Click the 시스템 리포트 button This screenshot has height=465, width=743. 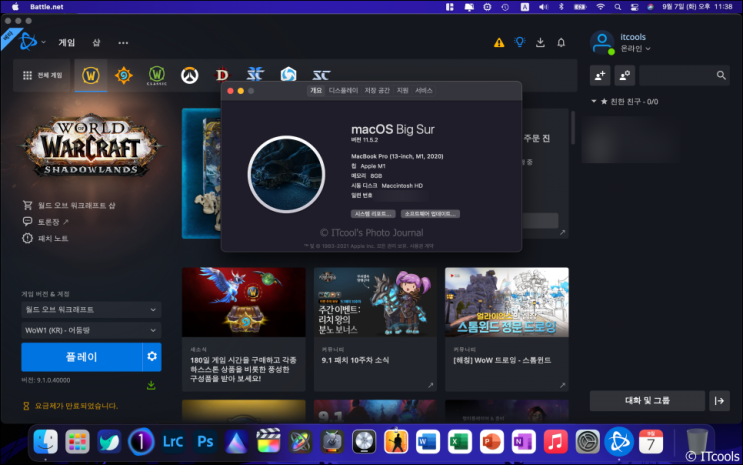[373, 214]
